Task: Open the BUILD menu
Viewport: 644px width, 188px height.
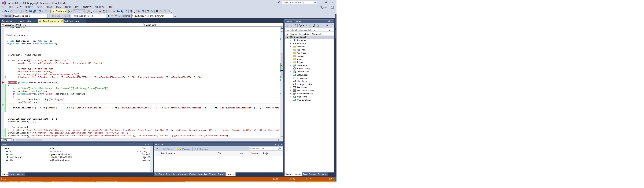Action: (39, 7)
